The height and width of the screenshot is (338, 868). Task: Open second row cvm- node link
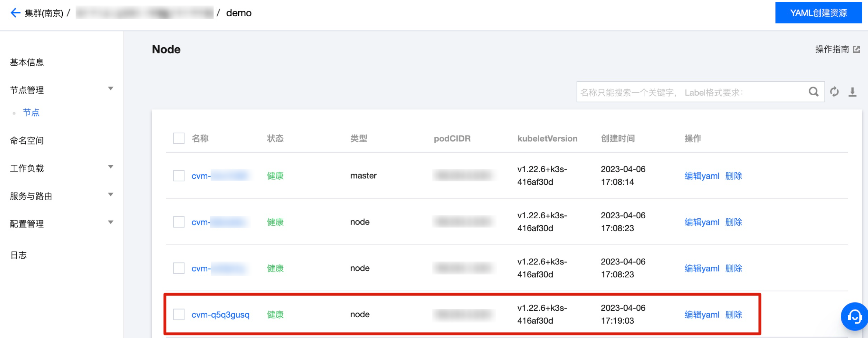coord(219,222)
